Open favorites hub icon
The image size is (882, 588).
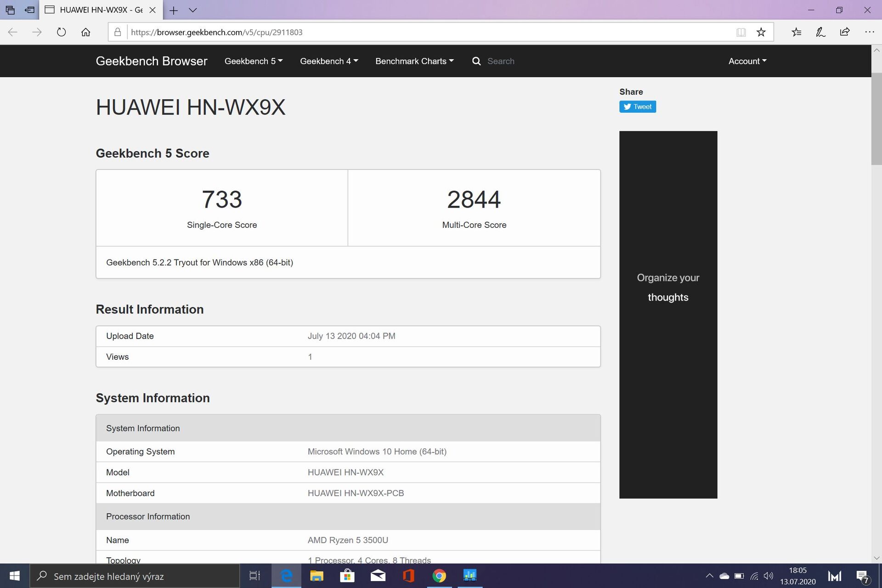click(797, 32)
